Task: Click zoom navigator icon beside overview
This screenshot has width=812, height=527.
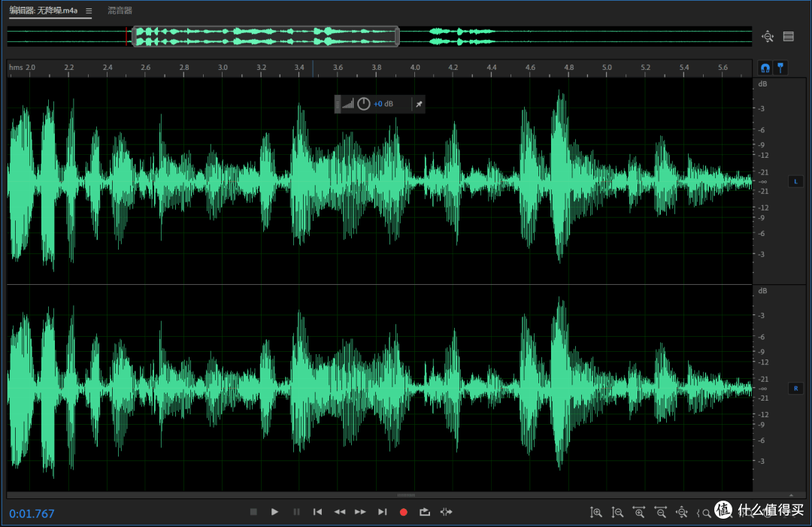Action: click(768, 36)
